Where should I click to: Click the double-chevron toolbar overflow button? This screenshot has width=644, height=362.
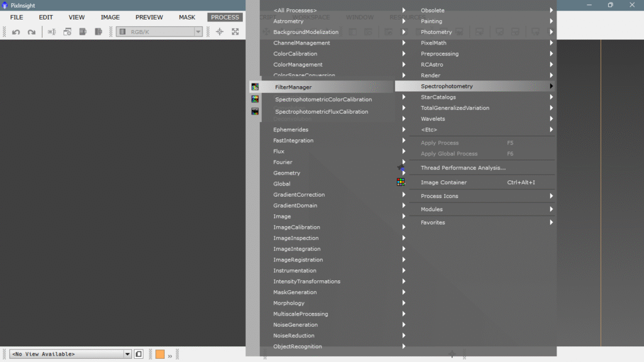pos(170,355)
